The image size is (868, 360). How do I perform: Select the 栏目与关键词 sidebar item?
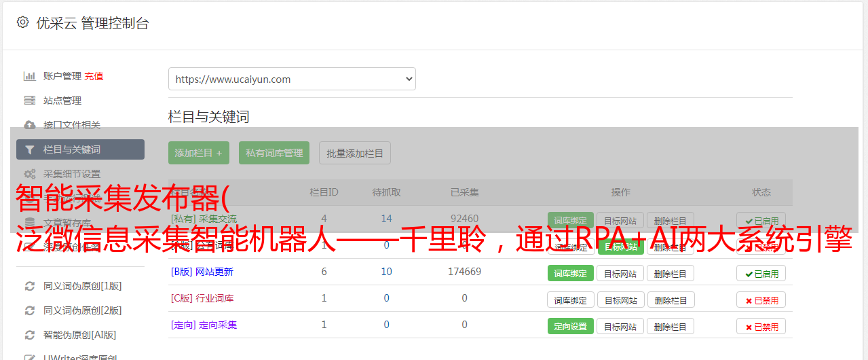(80, 149)
